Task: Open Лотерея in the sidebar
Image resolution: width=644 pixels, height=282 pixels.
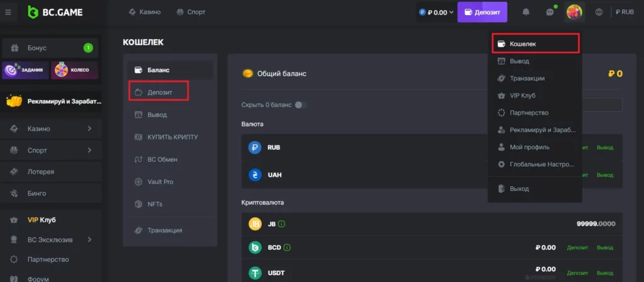Action: [x=52, y=172]
